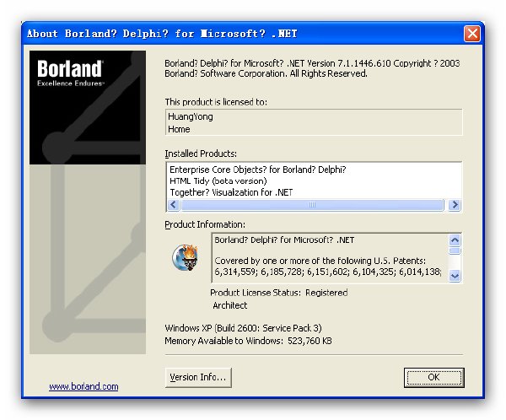
Task: Click the Borland logo banner
Action: [x=88, y=107]
